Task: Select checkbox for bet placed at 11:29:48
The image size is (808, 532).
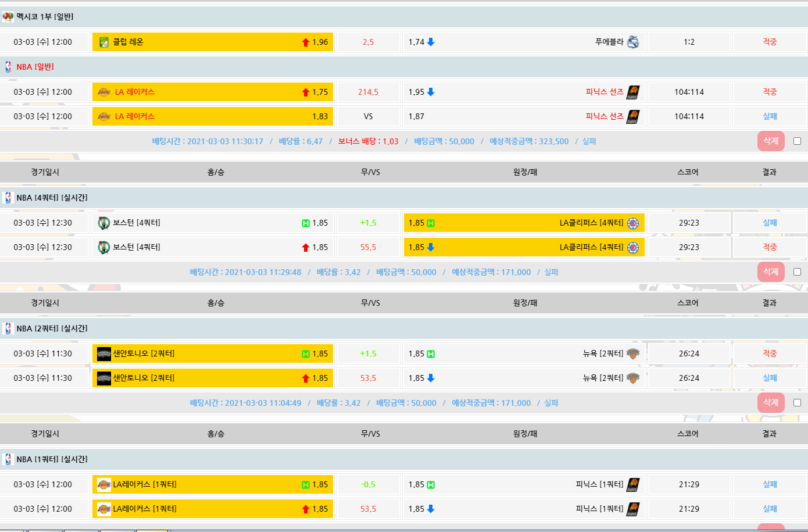Action: (x=797, y=272)
